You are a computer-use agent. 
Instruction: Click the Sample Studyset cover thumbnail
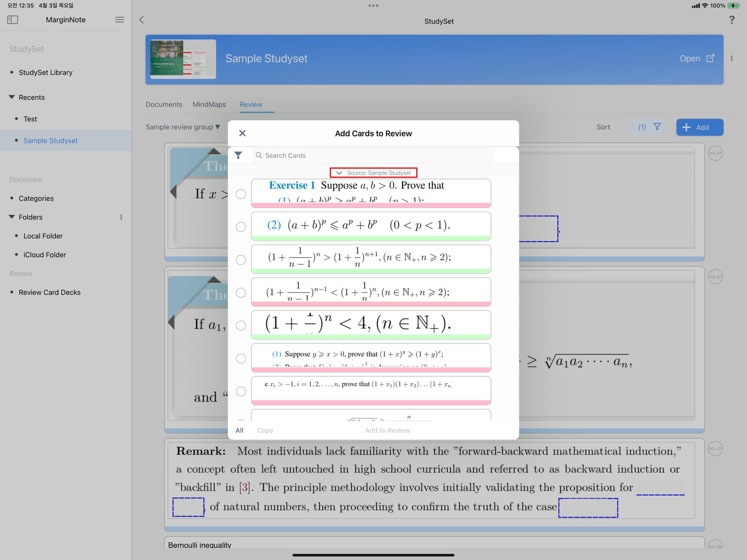click(183, 59)
